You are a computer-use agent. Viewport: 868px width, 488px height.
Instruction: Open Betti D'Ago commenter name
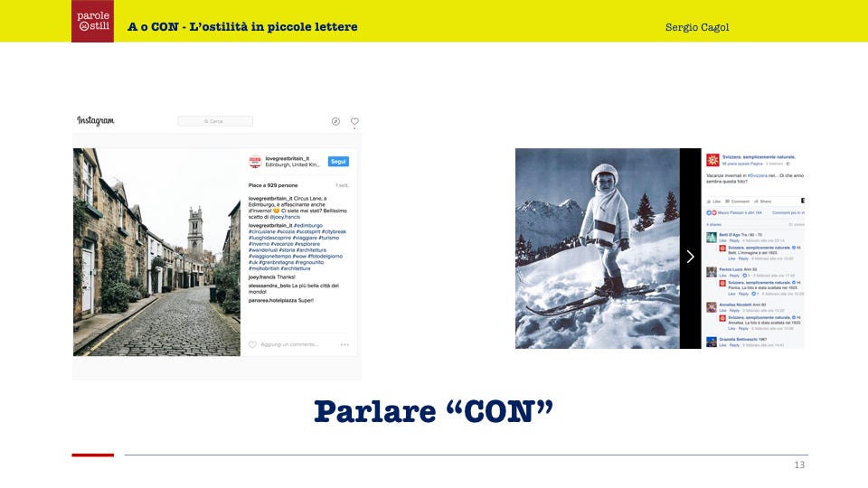(x=731, y=235)
